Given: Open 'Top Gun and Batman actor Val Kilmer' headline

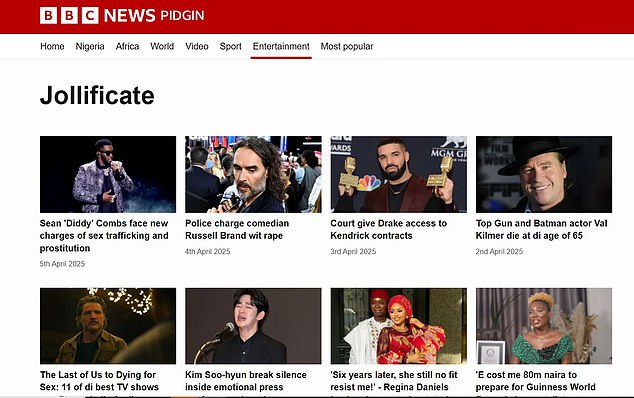Looking at the screenshot, I should [x=541, y=229].
